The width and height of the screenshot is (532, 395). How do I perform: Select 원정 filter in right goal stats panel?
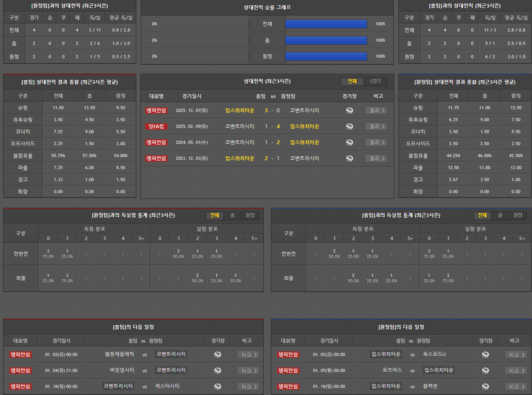point(518,215)
